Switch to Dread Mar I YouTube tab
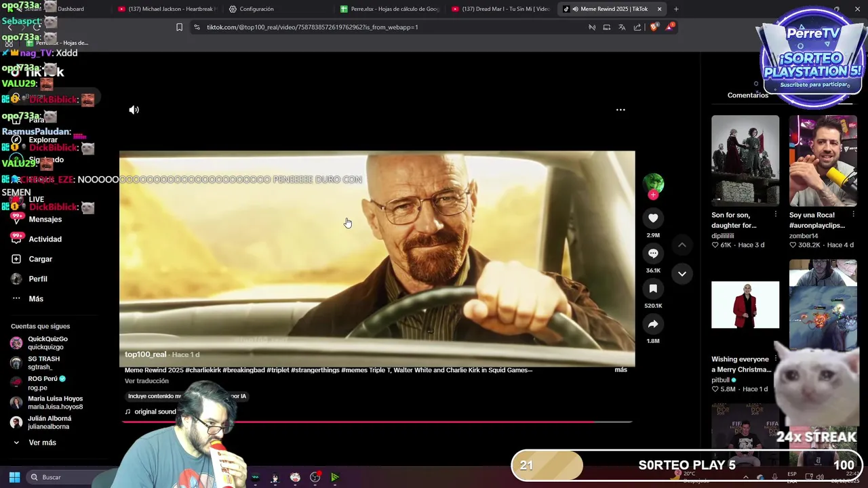The width and height of the screenshot is (868, 488). pyautogui.click(x=501, y=9)
